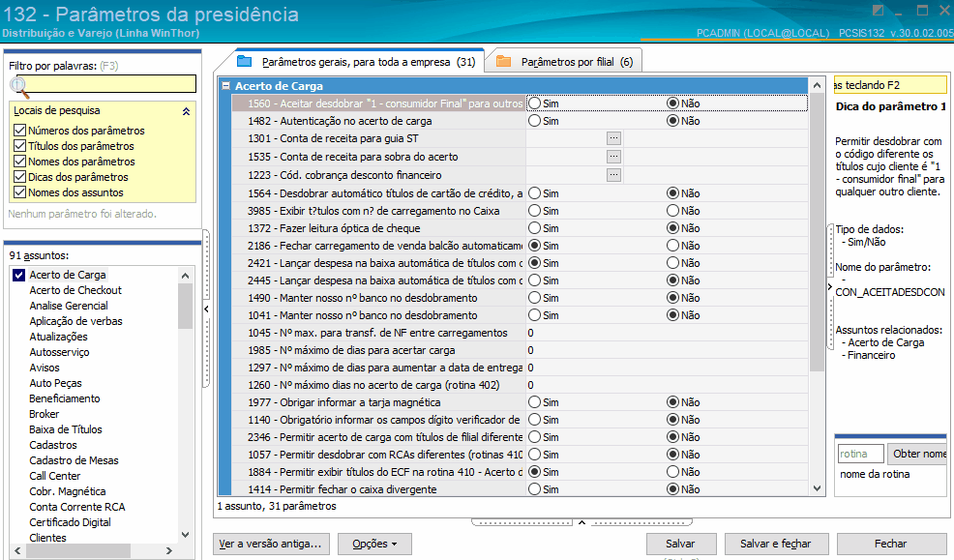954x560 pixels.
Task: Select Aplicação de verbas subject
Action: pyautogui.click(x=76, y=322)
